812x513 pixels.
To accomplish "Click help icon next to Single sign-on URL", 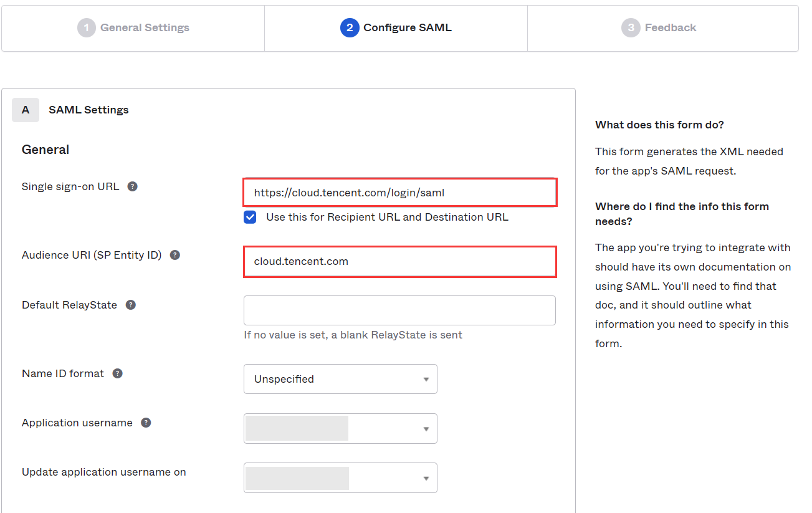I will point(132,186).
